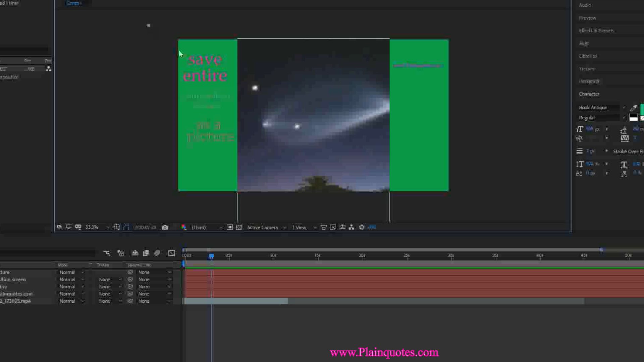The width and height of the screenshot is (644, 362).
Task: Click the motion blur enable icon
Action: [x=157, y=253]
